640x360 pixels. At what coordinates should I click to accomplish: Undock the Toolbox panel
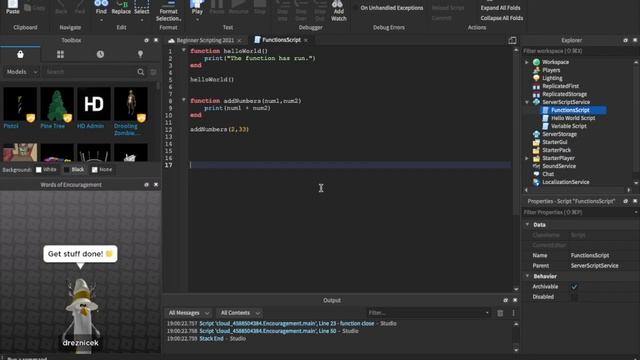pos(147,40)
